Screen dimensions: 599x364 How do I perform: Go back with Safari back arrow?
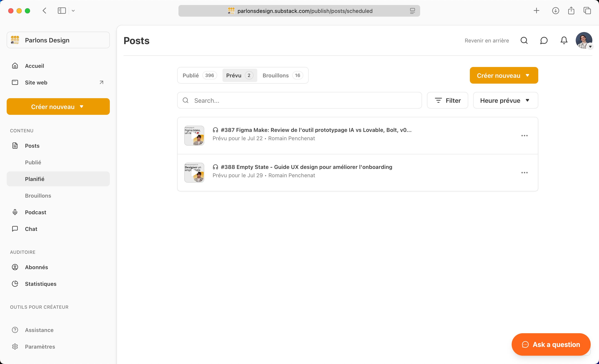pyautogui.click(x=45, y=11)
